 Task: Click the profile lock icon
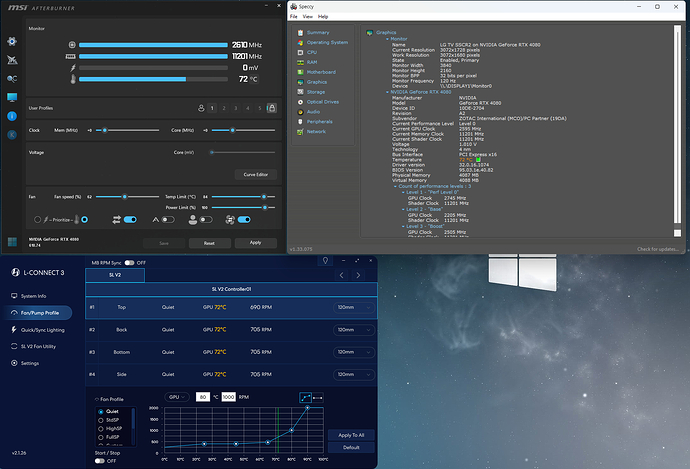272,108
